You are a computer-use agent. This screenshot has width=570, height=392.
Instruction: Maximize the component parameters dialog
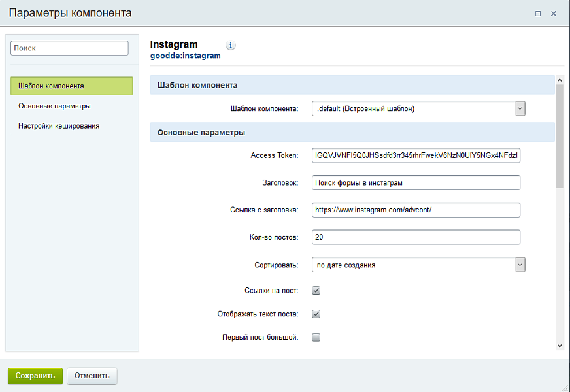point(538,13)
